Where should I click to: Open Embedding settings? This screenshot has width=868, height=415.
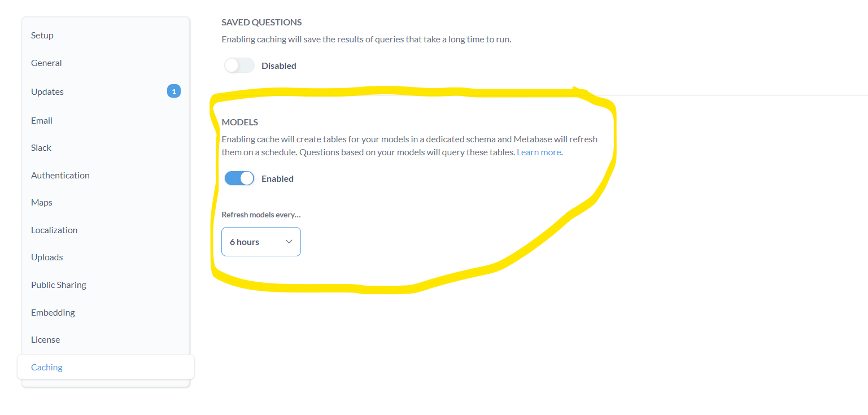coord(106,312)
